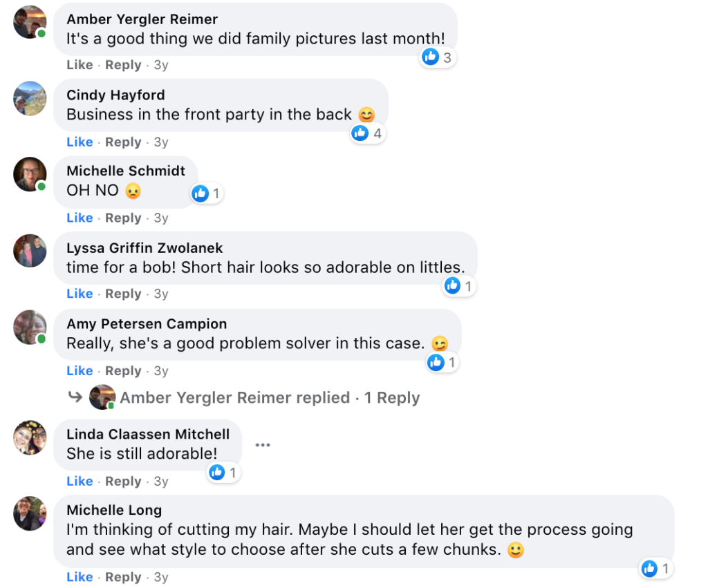Click the thumbs-up reaction on Linda Claassen Mitchell's comment
Image resolution: width=708 pixels, height=588 pixels.
tap(223, 473)
